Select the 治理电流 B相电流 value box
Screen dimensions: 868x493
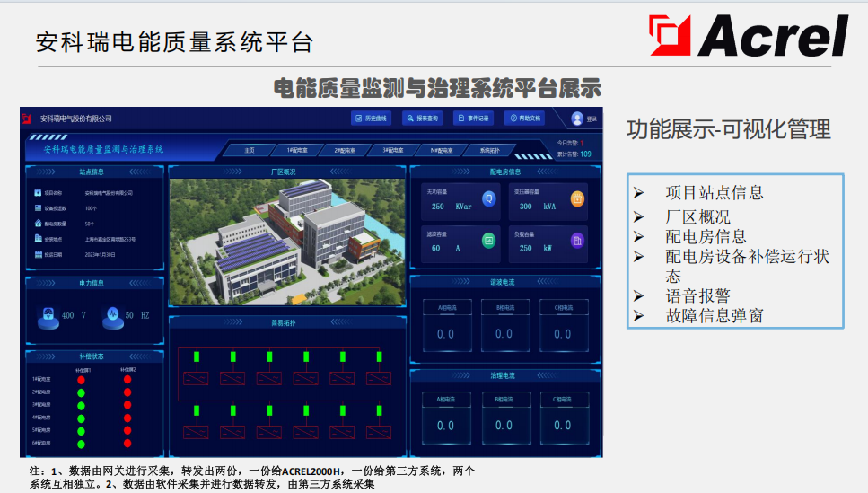point(504,418)
